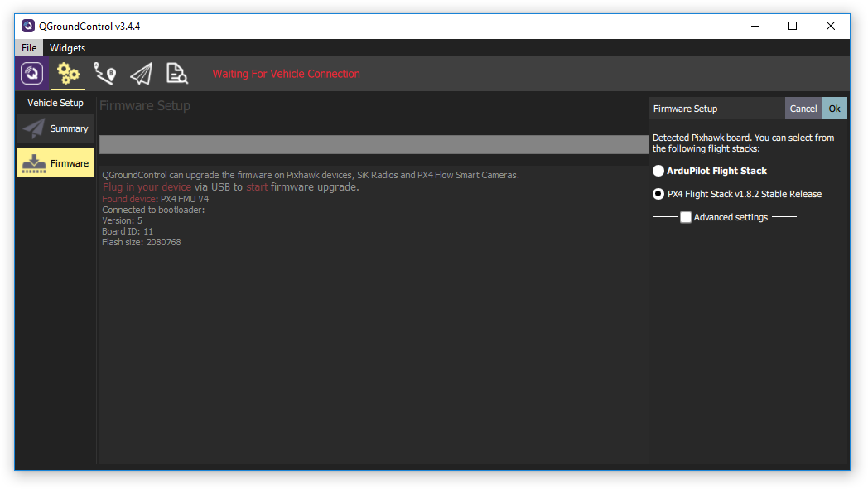Click the 'Version: 5' line
This screenshot has height=489, width=868.
(x=122, y=220)
